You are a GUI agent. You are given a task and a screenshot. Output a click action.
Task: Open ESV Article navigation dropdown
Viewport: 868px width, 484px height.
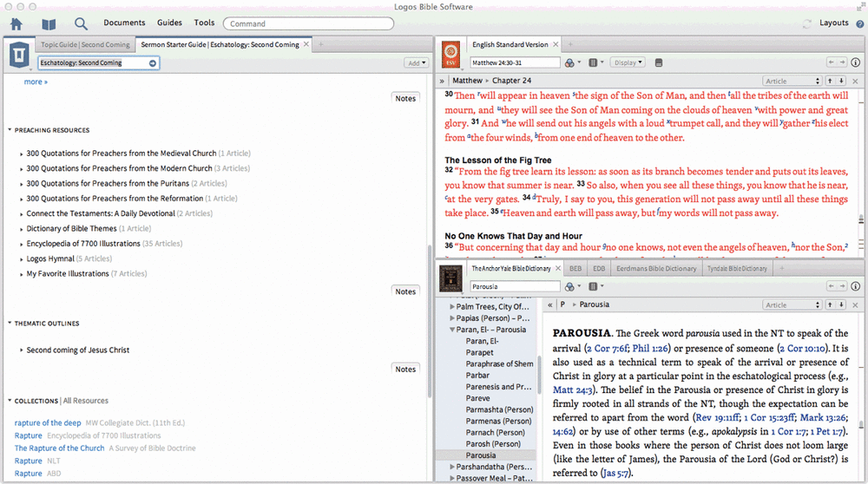[792, 81]
